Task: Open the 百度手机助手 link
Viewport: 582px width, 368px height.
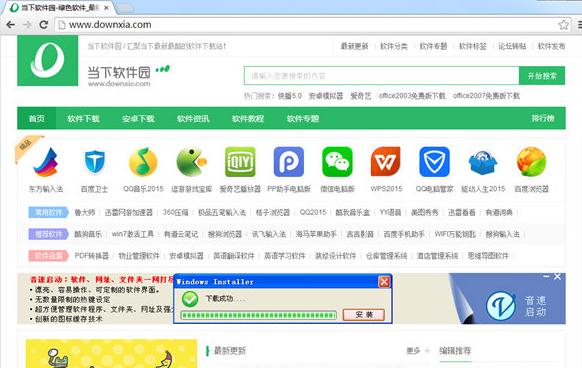Action: click(404, 234)
